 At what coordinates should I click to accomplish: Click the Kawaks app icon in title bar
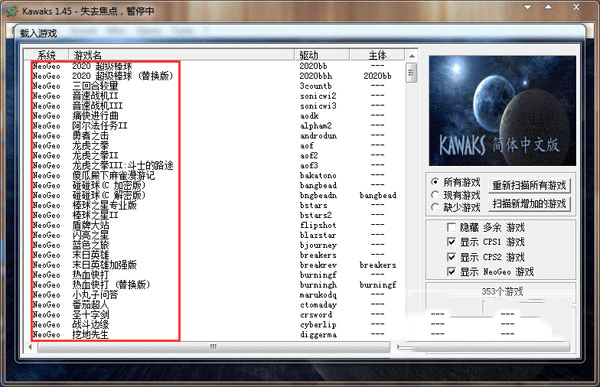12,11
